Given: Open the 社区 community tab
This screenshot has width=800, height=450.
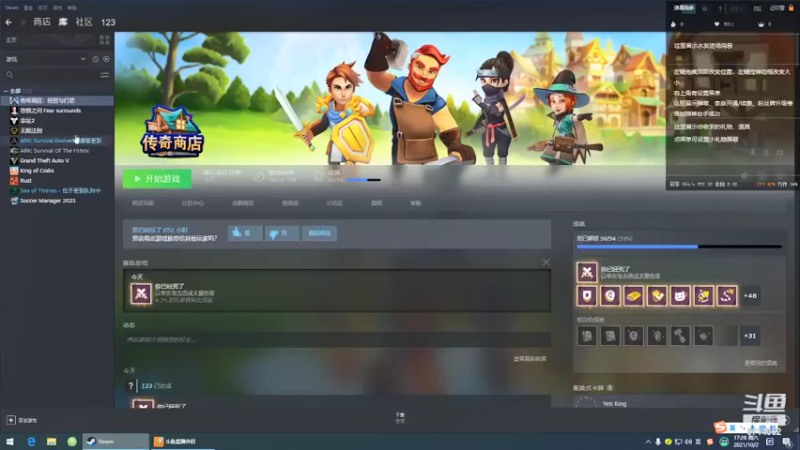Looking at the screenshot, I should [84, 22].
